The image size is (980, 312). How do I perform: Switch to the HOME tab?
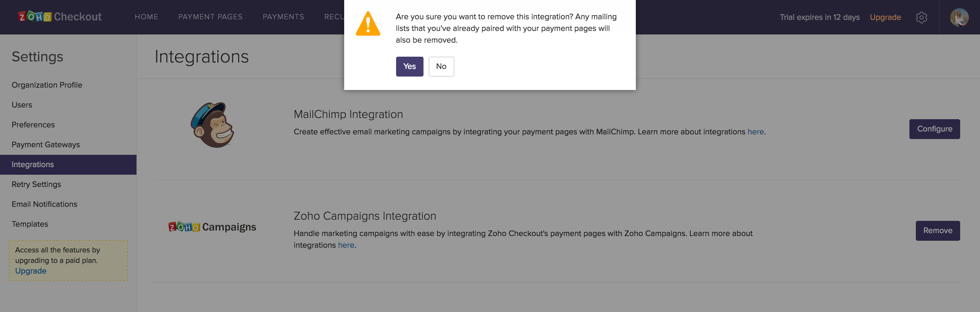pos(146,17)
